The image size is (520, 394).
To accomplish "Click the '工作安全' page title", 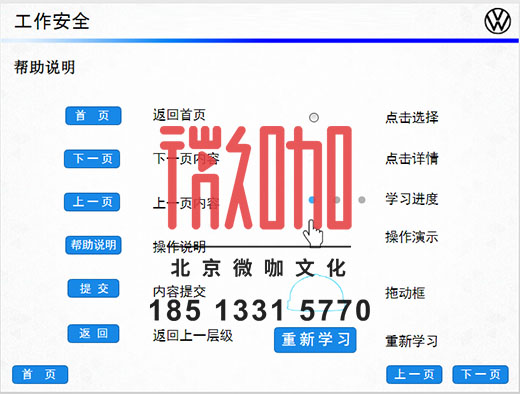I will click(52, 22).
